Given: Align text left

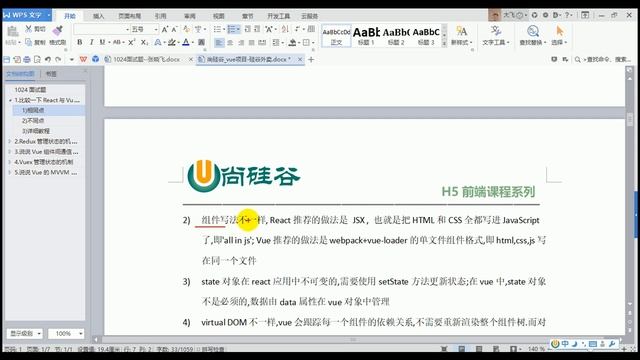Looking at the screenshot, I should (x=219, y=42).
